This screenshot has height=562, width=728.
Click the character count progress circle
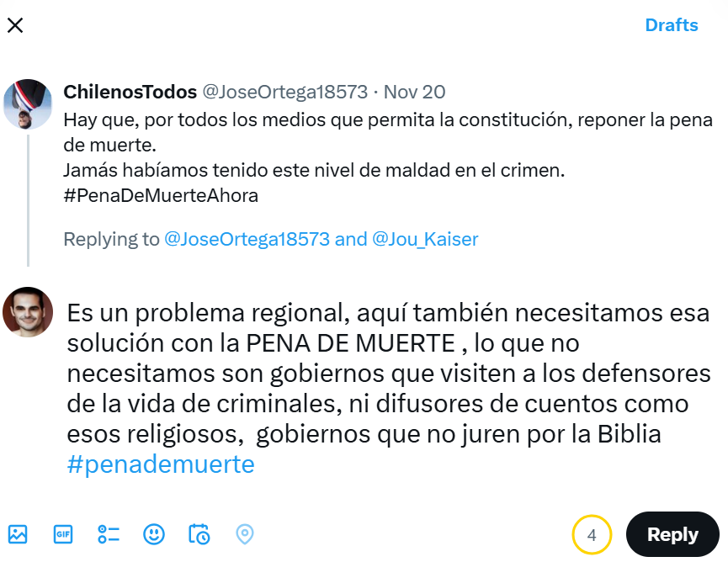(592, 534)
